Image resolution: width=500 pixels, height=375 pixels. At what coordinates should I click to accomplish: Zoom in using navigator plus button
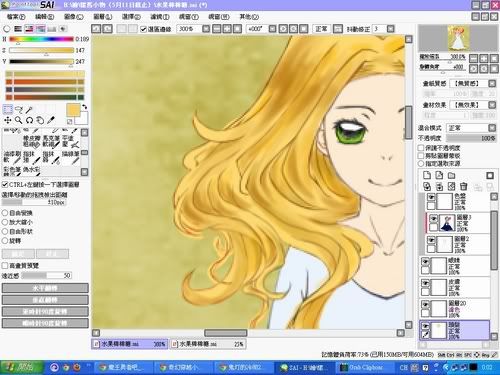484,59
